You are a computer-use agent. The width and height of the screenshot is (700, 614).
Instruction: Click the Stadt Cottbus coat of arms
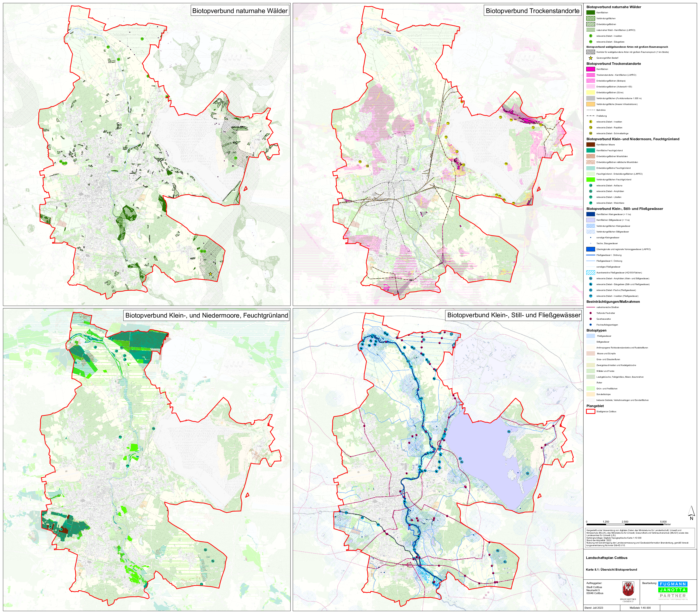628,589
